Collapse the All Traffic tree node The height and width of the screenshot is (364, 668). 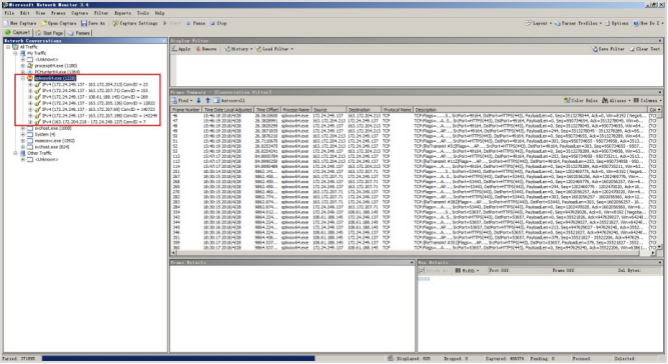point(8,47)
